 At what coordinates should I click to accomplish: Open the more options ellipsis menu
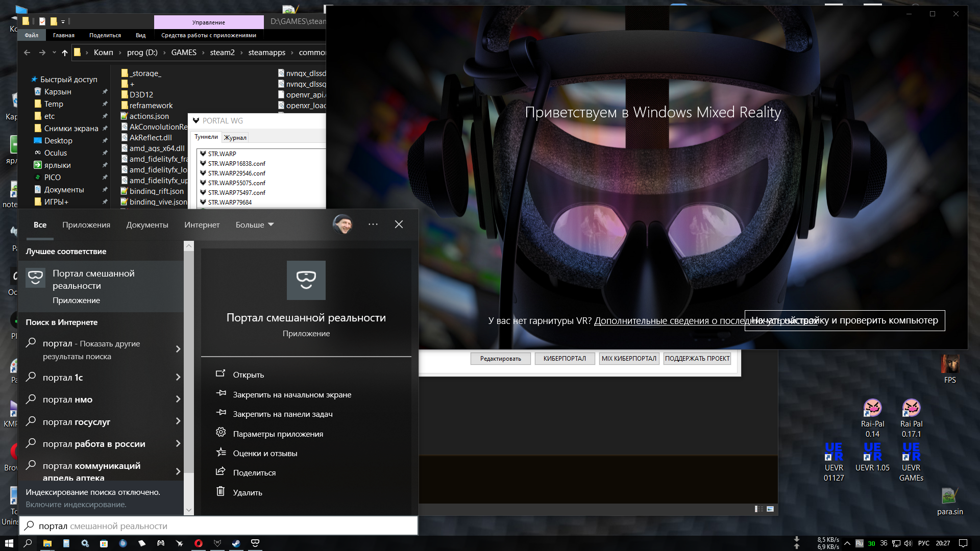coord(373,224)
